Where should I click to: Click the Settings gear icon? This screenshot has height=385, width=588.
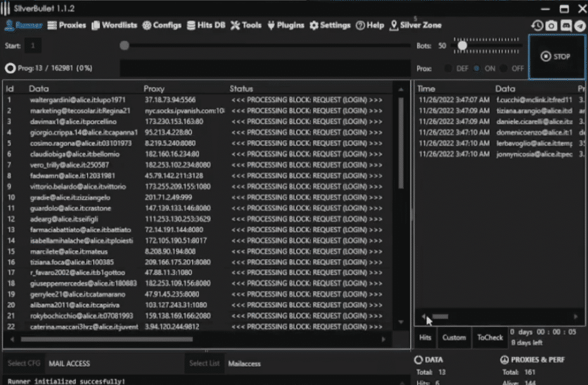[x=314, y=25]
